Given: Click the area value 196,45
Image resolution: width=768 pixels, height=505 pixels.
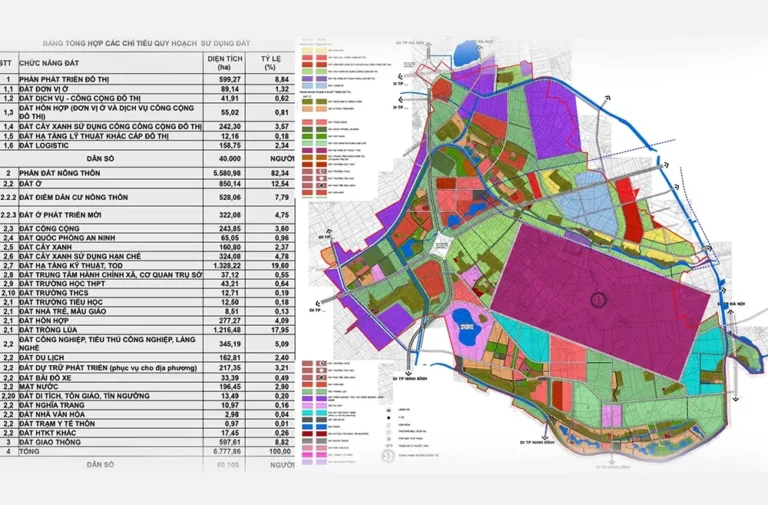Looking at the screenshot, I should [x=230, y=387].
